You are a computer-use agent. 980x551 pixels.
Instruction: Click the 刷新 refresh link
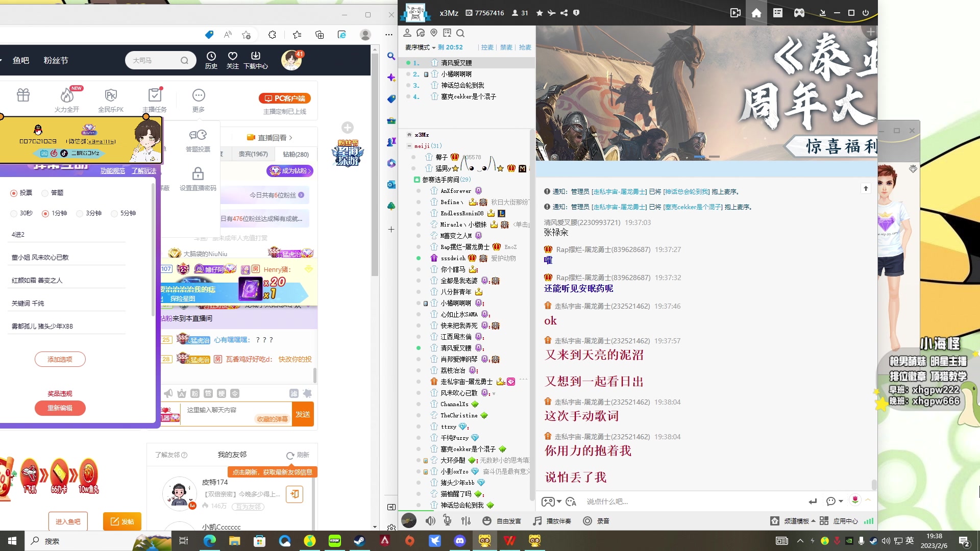(x=298, y=455)
